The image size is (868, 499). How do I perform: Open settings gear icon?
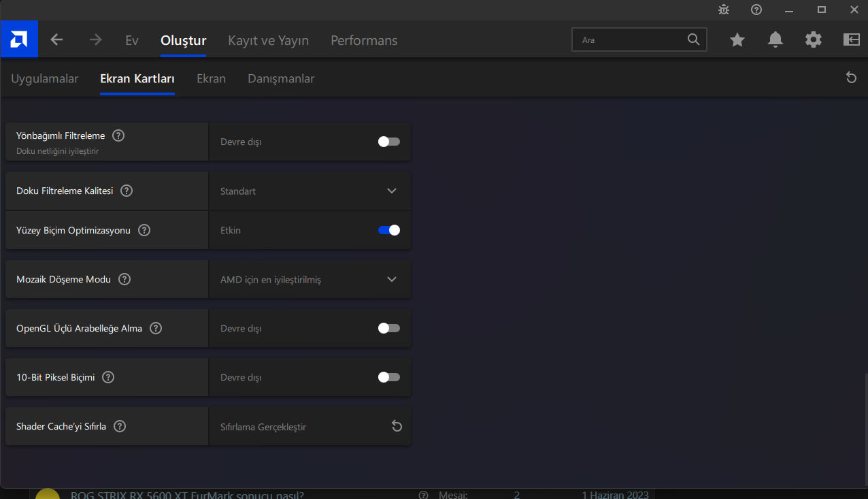click(x=814, y=39)
